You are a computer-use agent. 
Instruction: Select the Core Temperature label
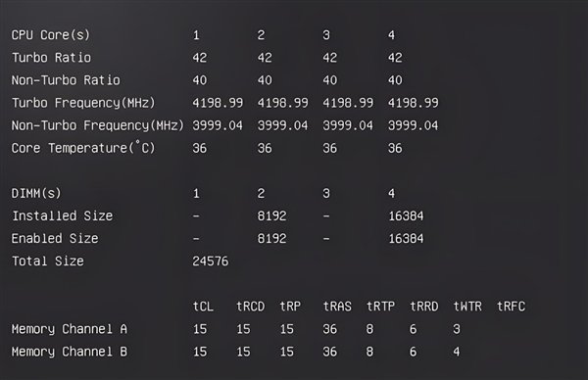(83, 148)
